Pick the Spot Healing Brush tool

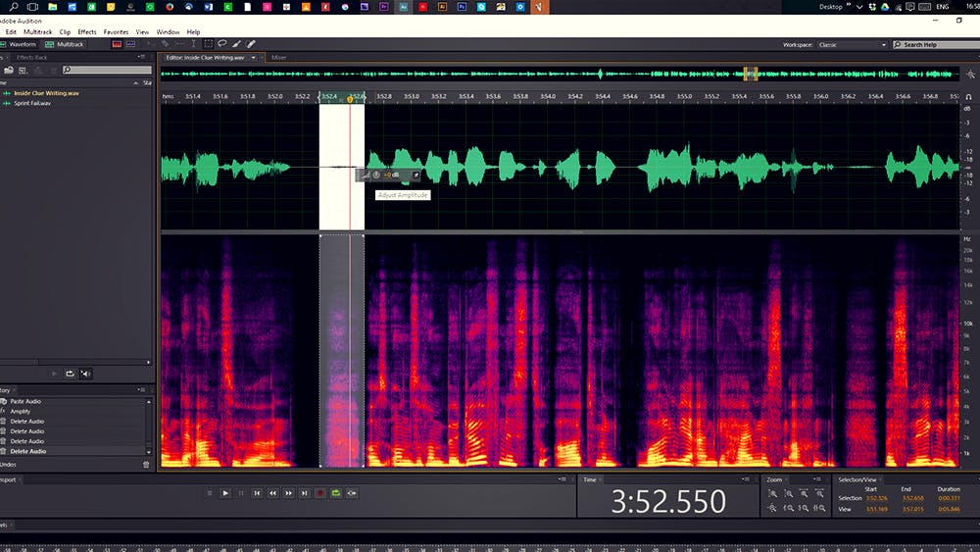coord(251,44)
